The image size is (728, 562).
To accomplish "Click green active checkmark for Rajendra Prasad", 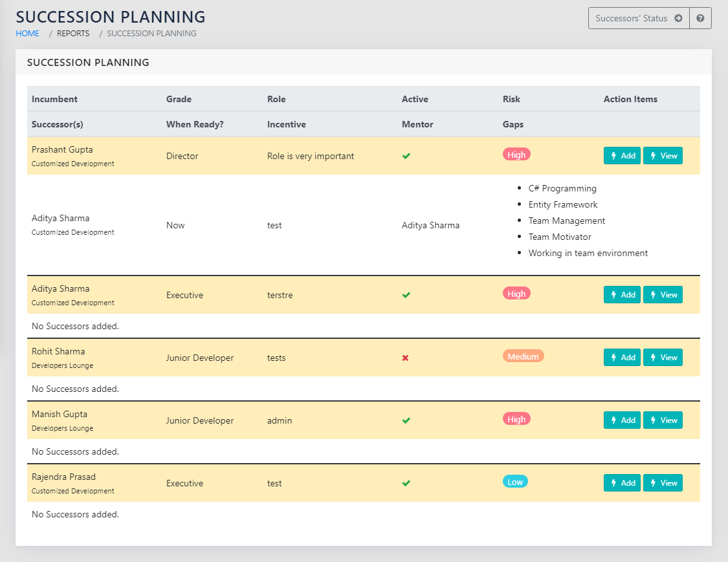I will point(406,483).
